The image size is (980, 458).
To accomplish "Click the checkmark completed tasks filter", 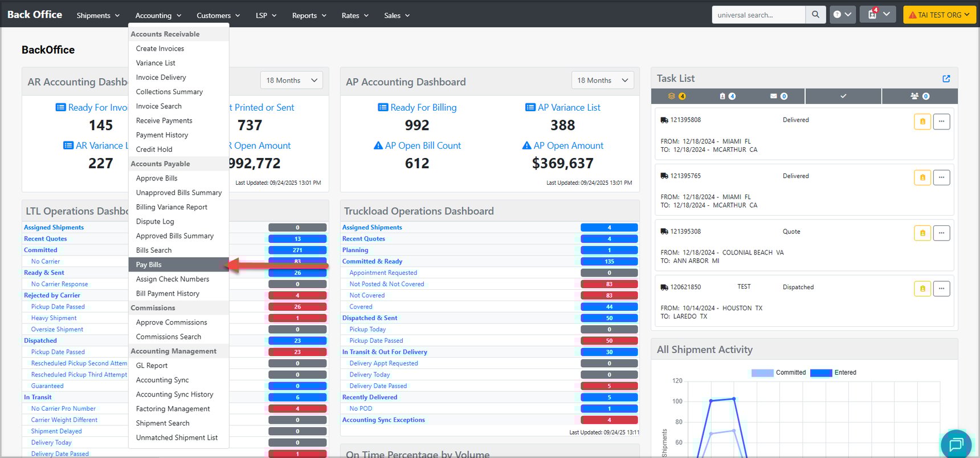I will click(x=843, y=96).
